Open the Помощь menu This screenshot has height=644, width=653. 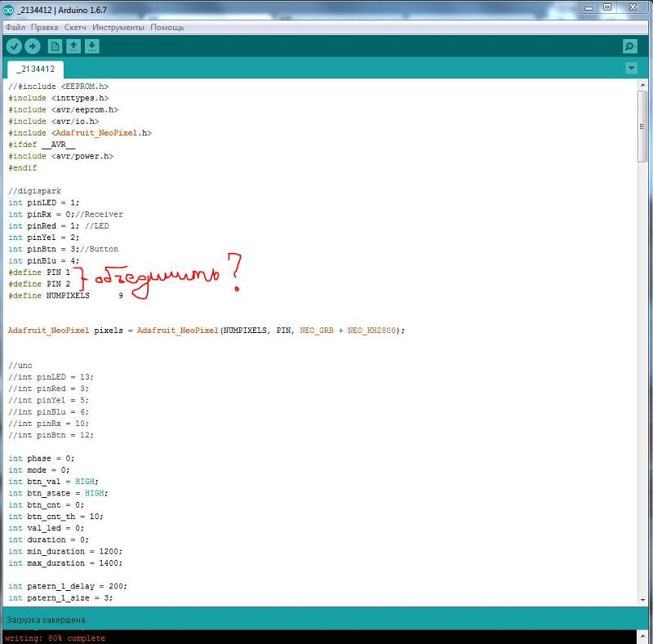(x=167, y=27)
